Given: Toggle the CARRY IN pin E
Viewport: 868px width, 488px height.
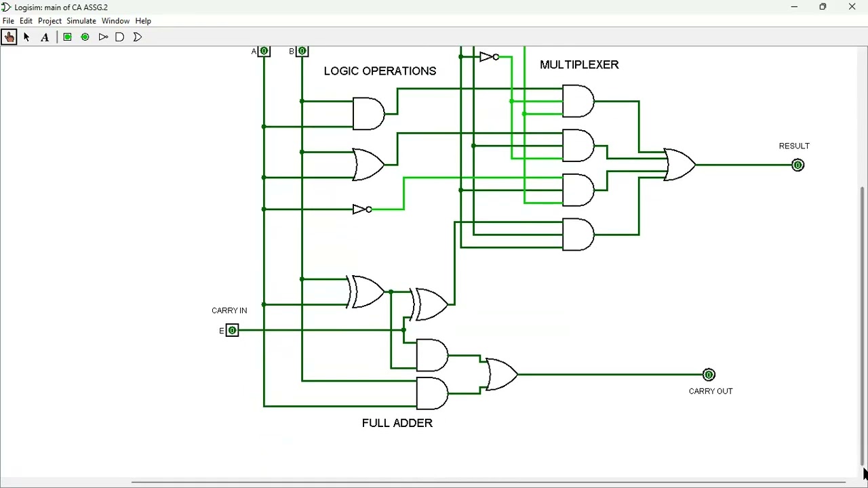Looking at the screenshot, I should [x=232, y=330].
